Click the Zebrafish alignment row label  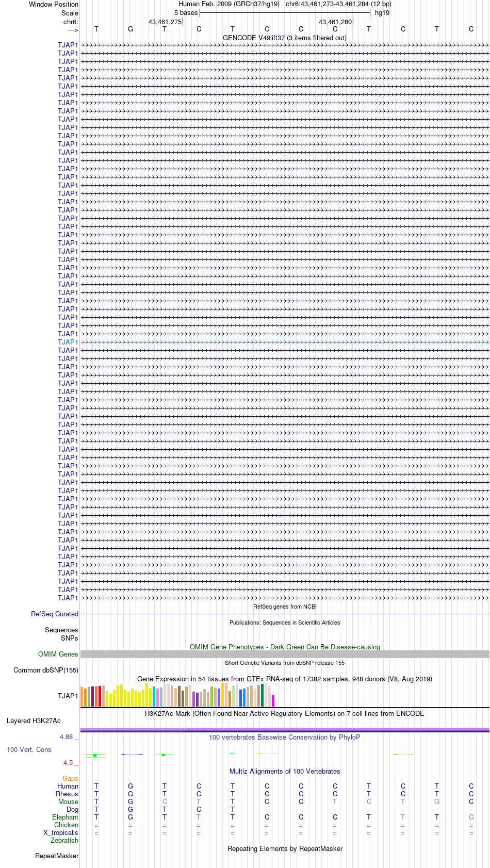[64, 840]
